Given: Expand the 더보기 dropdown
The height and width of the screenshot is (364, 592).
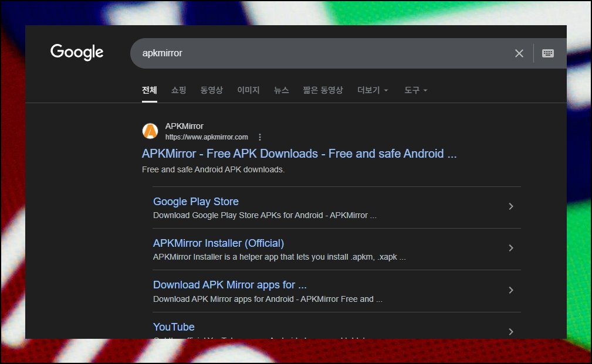Looking at the screenshot, I should point(373,90).
